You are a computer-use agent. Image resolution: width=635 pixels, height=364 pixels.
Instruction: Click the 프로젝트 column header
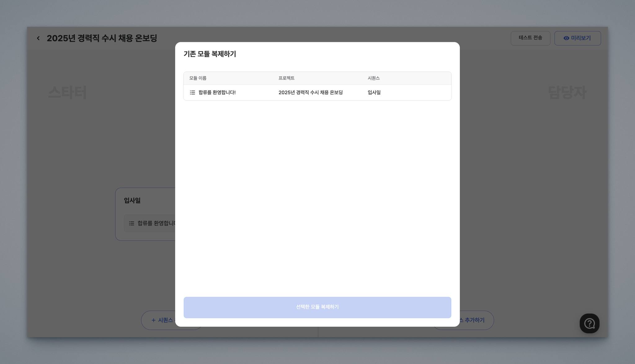tap(286, 78)
